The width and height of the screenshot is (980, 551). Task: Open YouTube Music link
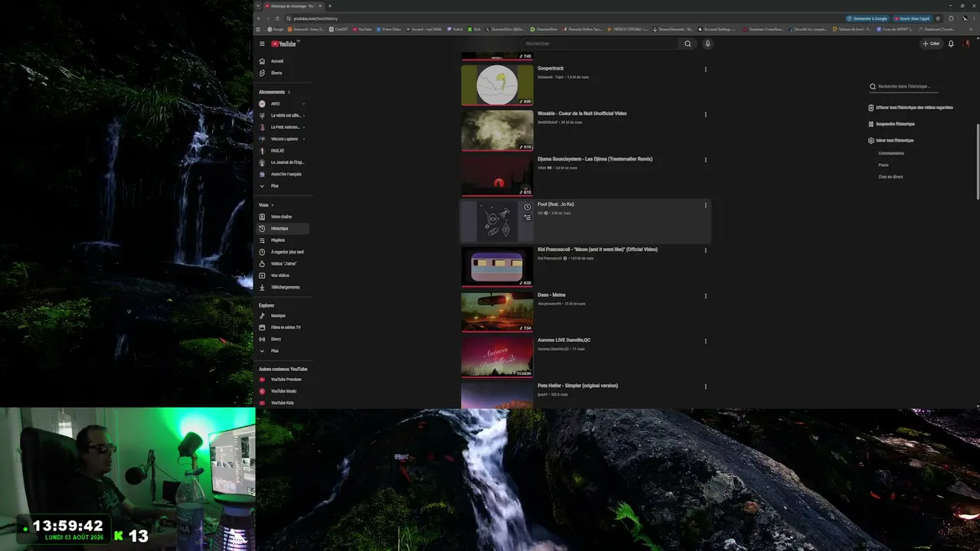(283, 391)
